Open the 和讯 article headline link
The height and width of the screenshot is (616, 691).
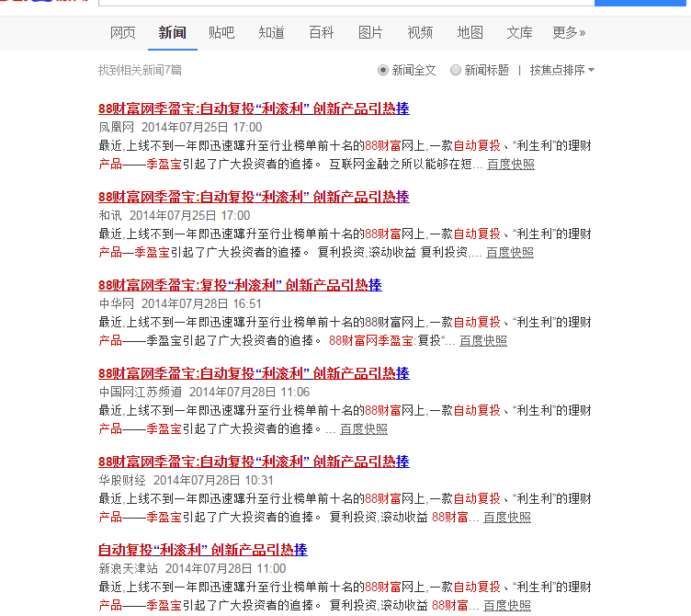point(254,197)
